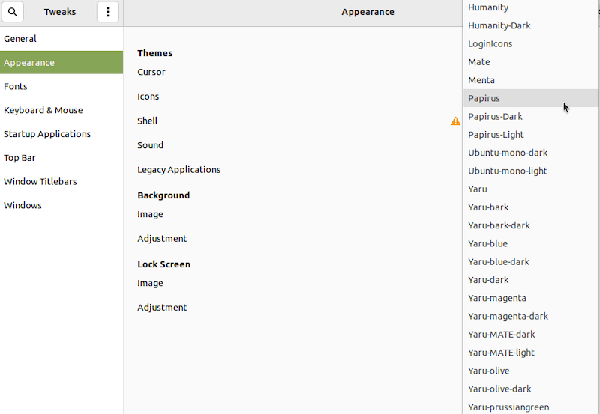600x414 pixels.
Task: Select the Menta icon theme
Action: 530,80
